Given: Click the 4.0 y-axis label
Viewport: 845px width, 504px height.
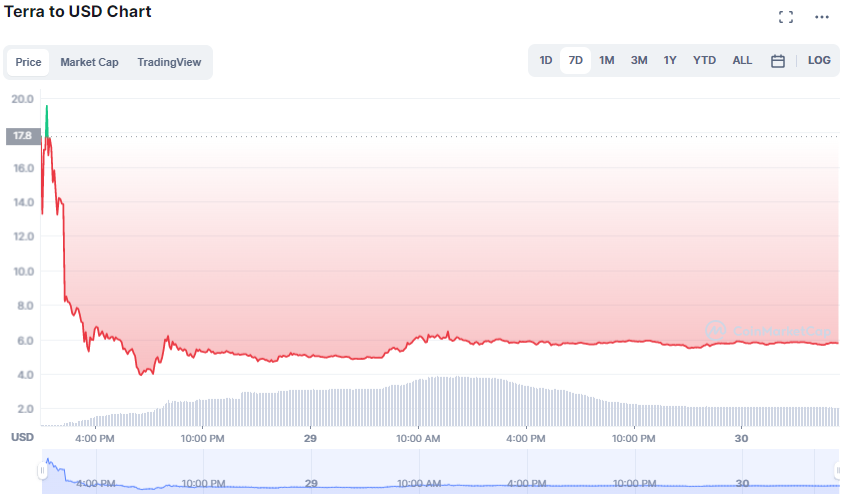Looking at the screenshot, I should 25,375.
